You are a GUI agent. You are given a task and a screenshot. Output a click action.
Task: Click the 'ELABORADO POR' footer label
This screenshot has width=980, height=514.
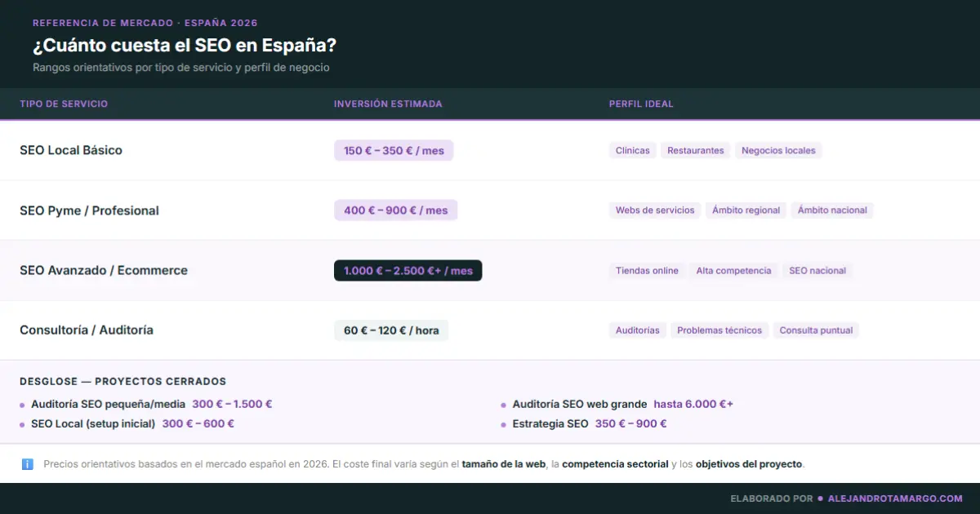772,498
